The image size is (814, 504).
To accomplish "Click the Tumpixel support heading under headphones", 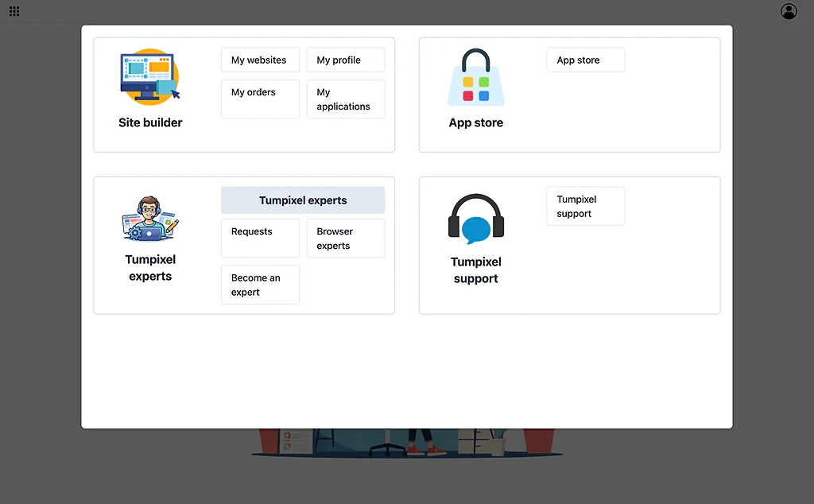I will pyautogui.click(x=475, y=270).
